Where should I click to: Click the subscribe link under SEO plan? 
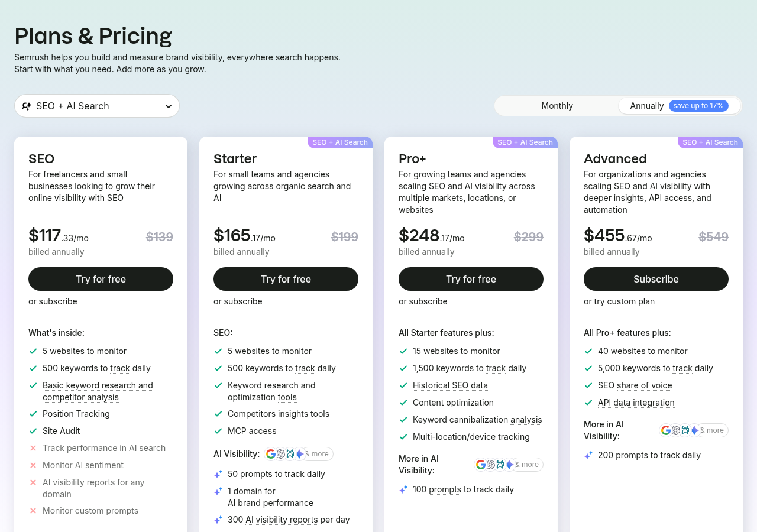coord(58,301)
